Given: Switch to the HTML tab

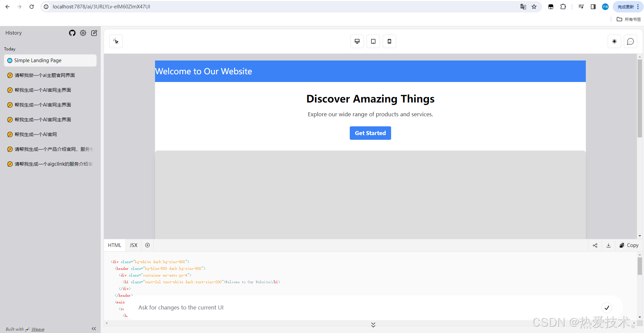Looking at the screenshot, I should [115, 245].
